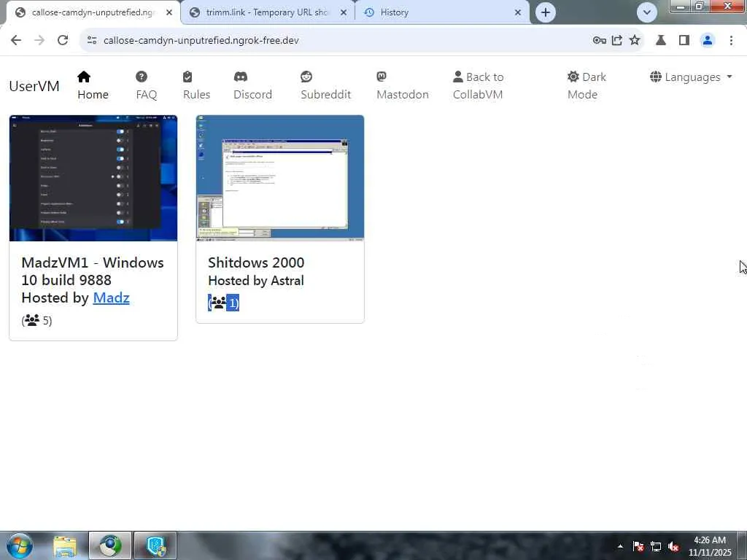Image resolution: width=747 pixels, height=560 pixels.
Task: Click the password key icon in the address bar
Action: coord(600,41)
